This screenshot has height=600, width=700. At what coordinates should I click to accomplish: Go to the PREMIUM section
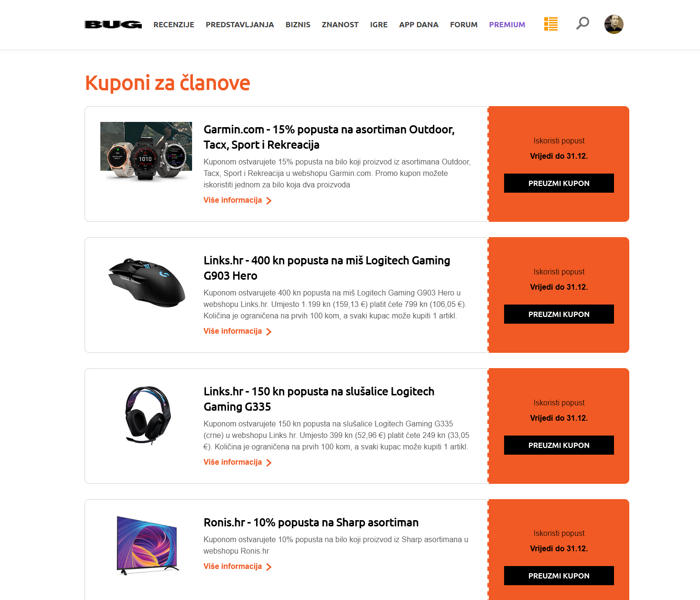(x=507, y=24)
